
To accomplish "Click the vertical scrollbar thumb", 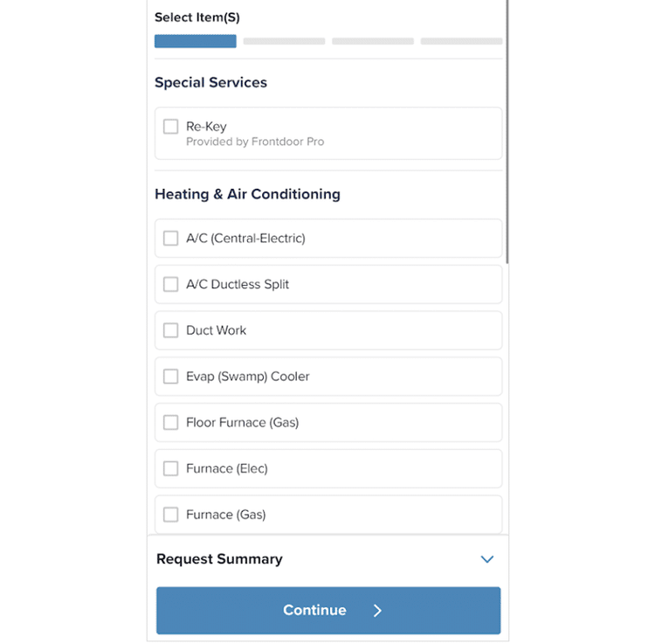I will click(x=507, y=131).
